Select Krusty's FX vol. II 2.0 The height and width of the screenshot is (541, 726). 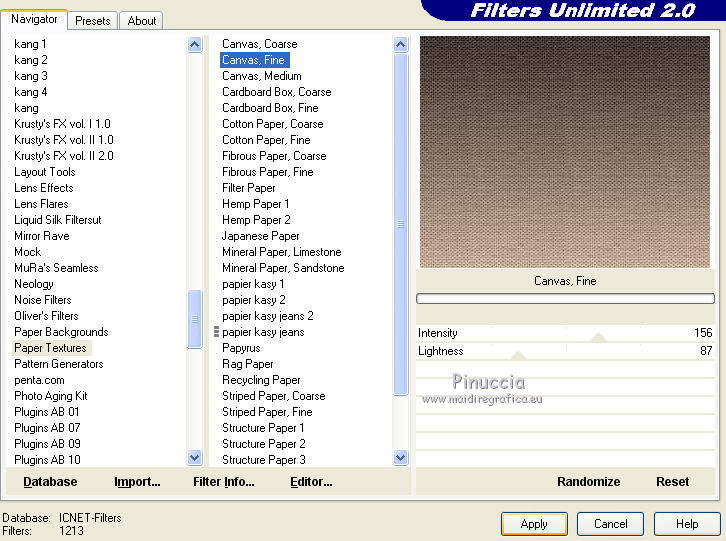(x=64, y=156)
